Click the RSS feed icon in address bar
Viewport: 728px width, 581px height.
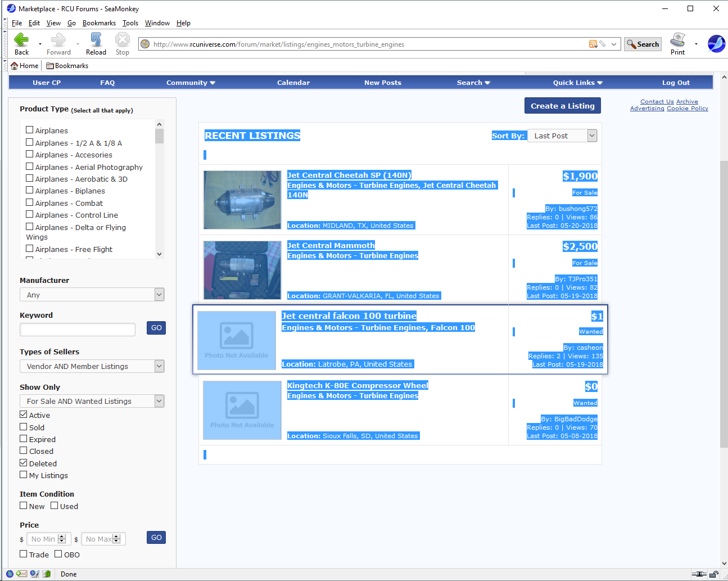pyautogui.click(x=593, y=44)
